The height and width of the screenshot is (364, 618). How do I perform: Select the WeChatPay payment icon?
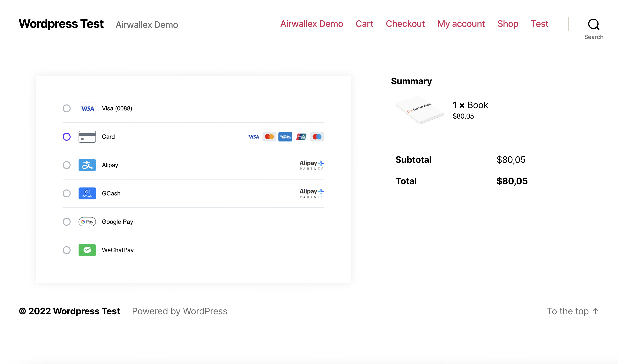click(87, 250)
